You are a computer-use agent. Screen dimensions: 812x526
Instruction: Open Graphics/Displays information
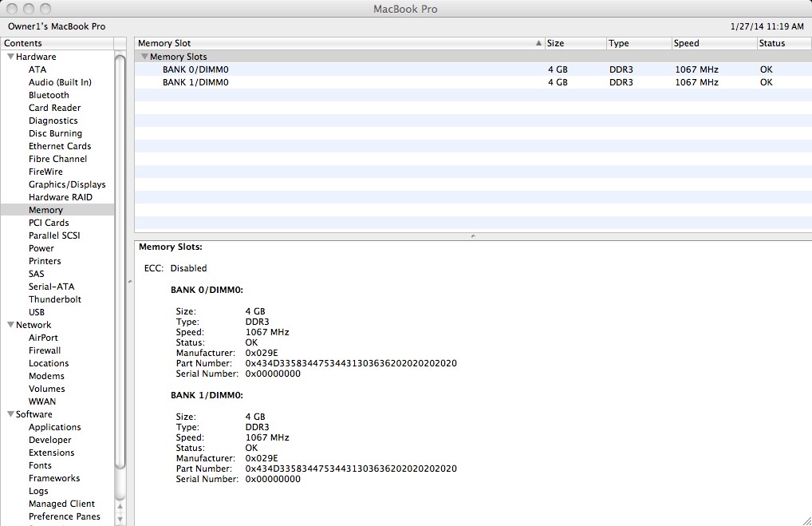click(67, 184)
